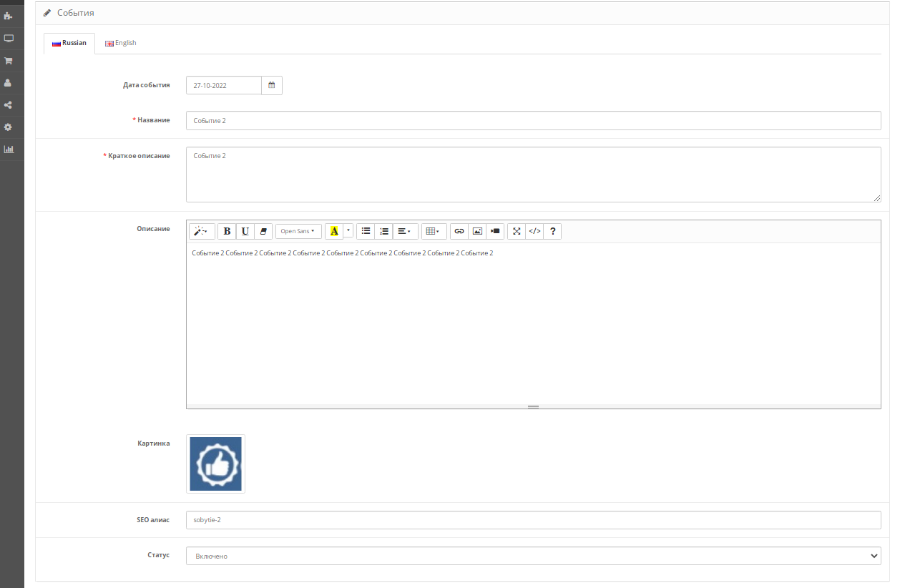Click the magic wand style icon

click(202, 231)
